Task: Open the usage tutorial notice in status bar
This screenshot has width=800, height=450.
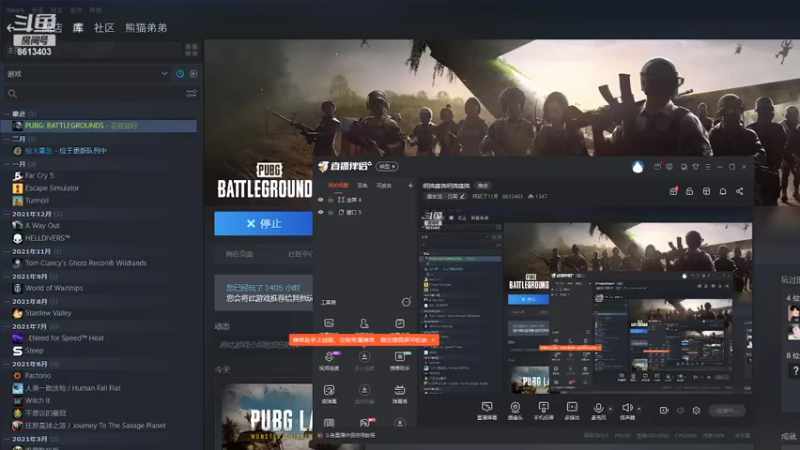Action: coord(350,435)
